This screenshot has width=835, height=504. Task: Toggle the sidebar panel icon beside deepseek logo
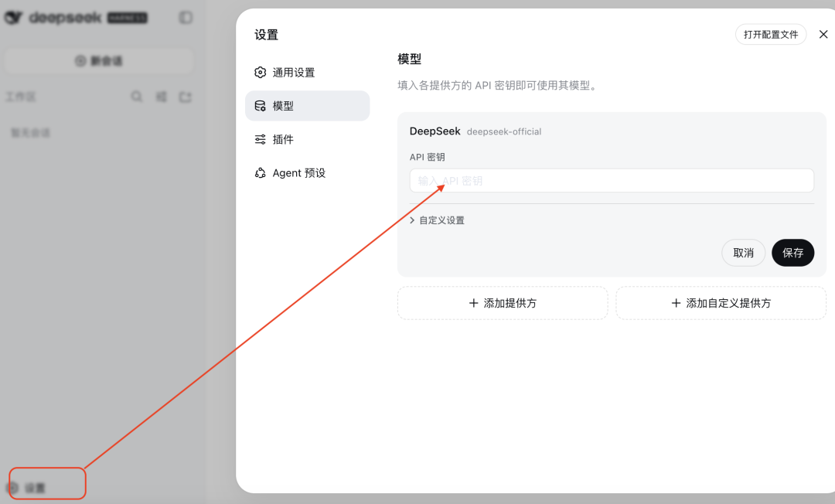click(x=186, y=18)
